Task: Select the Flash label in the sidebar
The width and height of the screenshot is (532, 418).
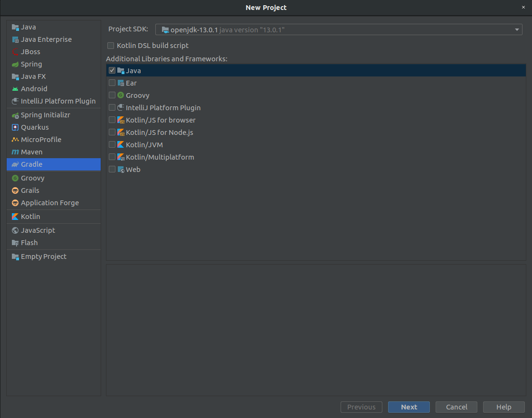Action: (29, 243)
